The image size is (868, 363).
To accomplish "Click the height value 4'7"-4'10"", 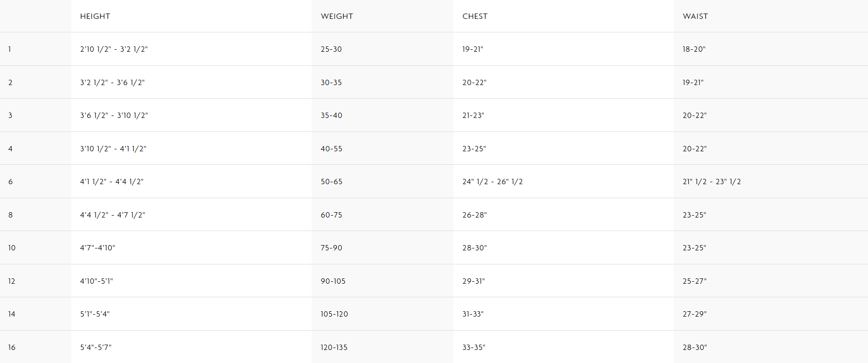I will [98, 248].
